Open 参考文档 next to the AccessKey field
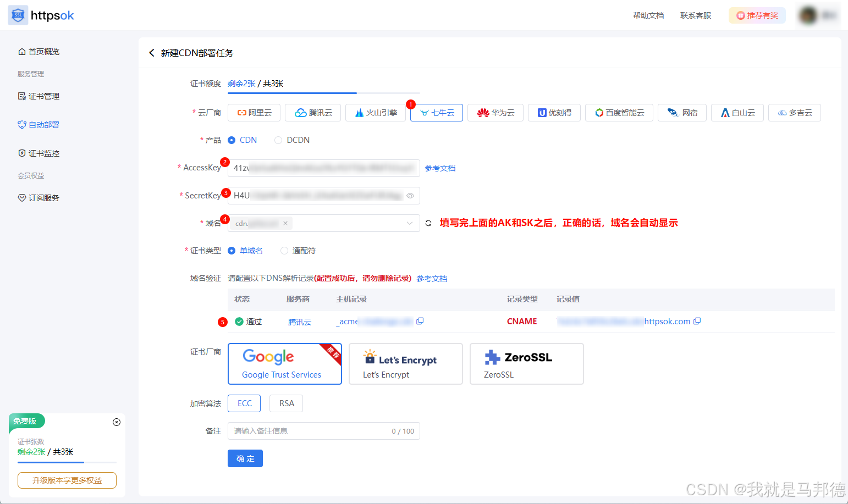848x504 pixels. pyautogui.click(x=439, y=168)
